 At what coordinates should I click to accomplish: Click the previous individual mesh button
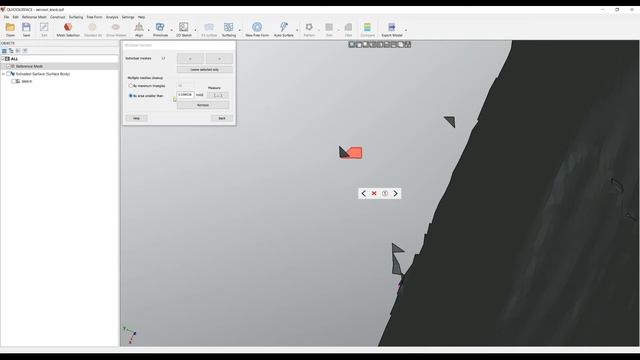click(190, 59)
